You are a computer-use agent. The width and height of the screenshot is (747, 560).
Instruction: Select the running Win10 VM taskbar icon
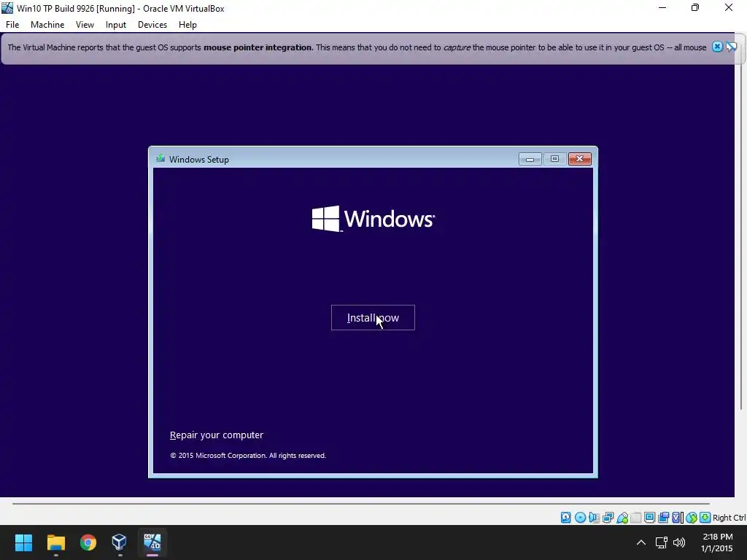click(x=152, y=542)
